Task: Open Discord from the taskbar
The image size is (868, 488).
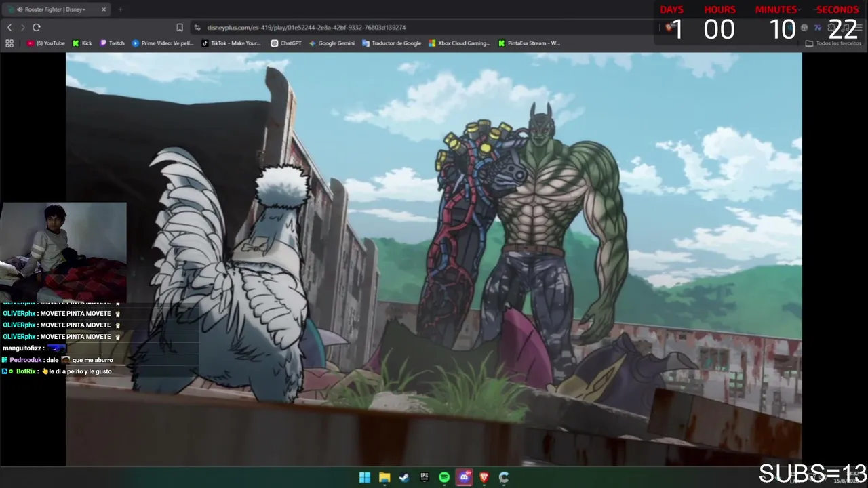Action: click(x=464, y=477)
